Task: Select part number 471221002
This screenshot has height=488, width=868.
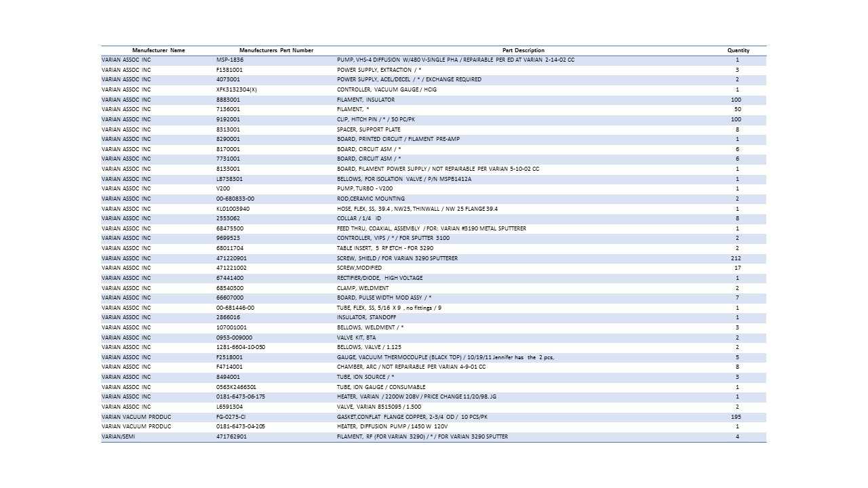Action: pyautogui.click(x=231, y=268)
